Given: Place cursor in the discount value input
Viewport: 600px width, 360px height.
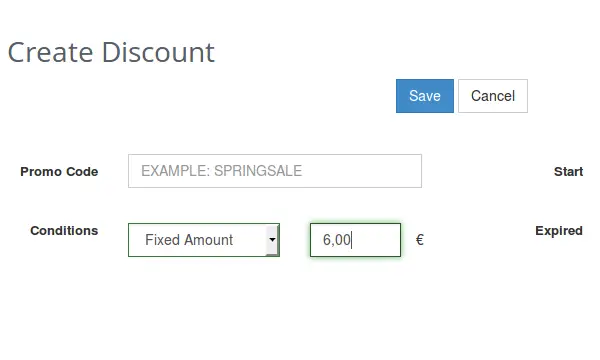Looking at the screenshot, I should point(355,240).
